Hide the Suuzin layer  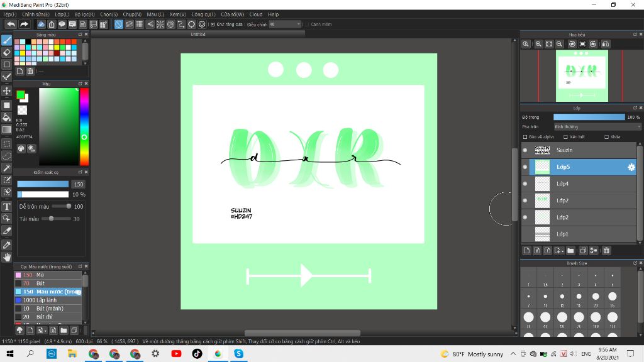click(x=525, y=150)
